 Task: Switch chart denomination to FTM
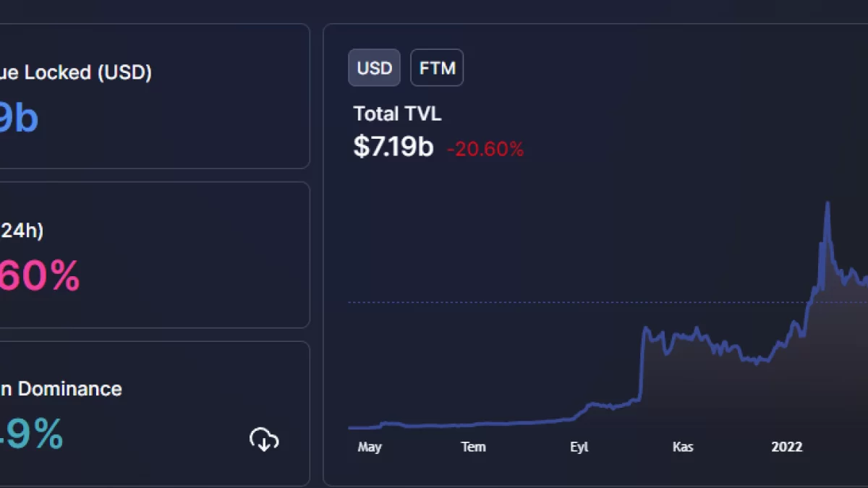coord(437,68)
